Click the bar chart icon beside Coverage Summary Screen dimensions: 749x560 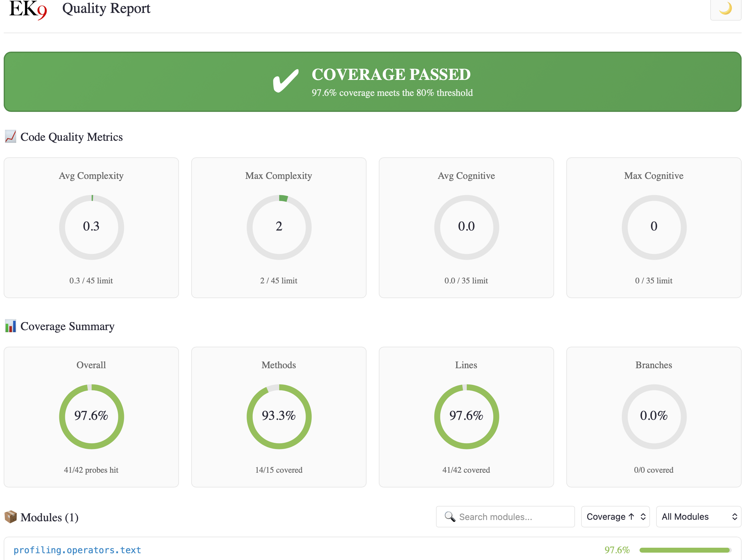pos(10,326)
